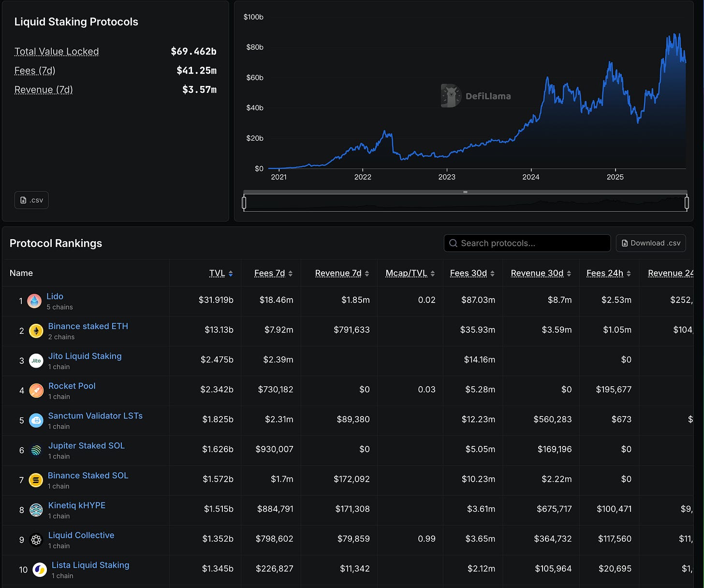This screenshot has height=588, width=704.
Task: Click the Binance staked ETH logo icon
Action: [x=36, y=331]
